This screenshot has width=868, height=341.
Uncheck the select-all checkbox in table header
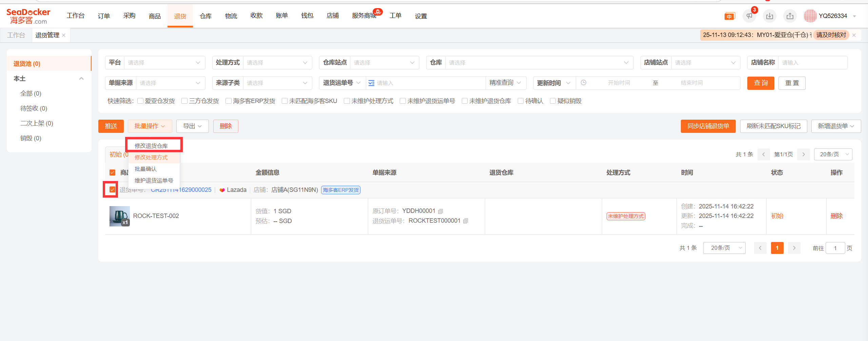tap(113, 173)
